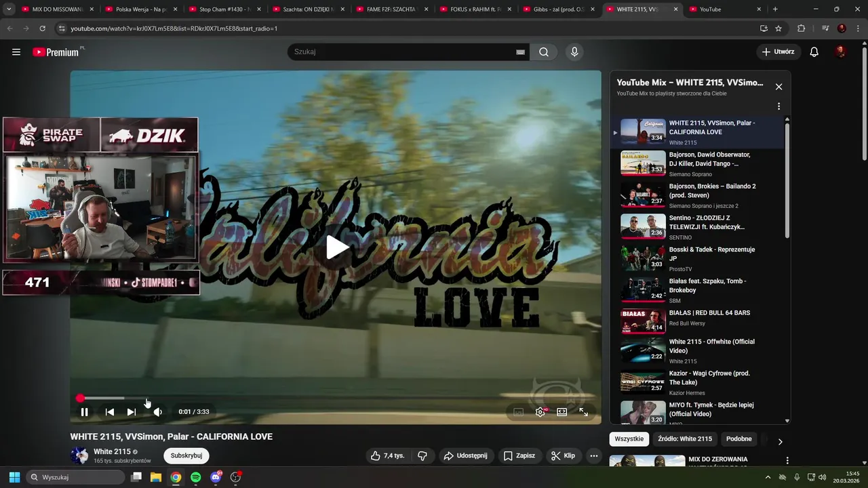Open a new browser tab plus button
This screenshot has width=868, height=488.
[775, 9]
